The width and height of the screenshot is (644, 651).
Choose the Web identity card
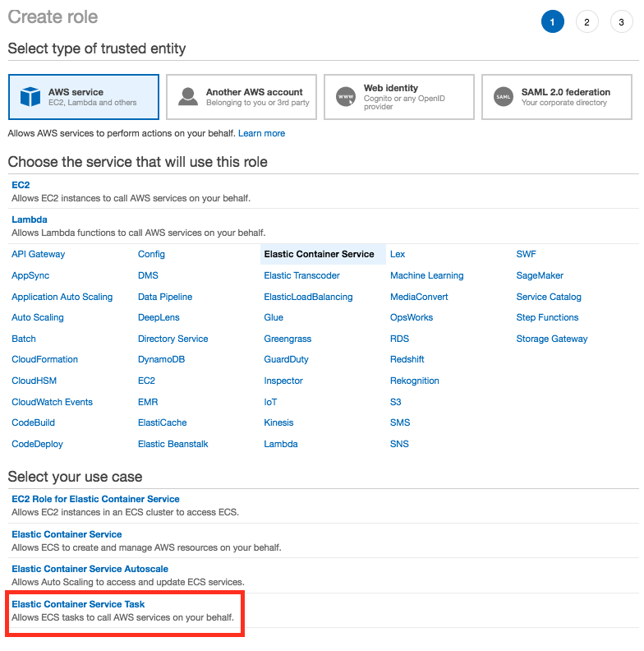(399, 97)
